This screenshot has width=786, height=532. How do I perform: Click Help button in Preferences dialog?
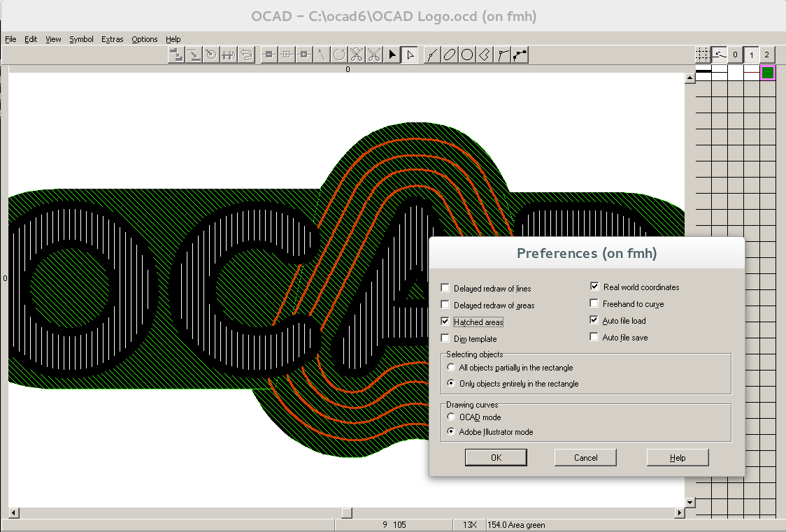tap(678, 457)
